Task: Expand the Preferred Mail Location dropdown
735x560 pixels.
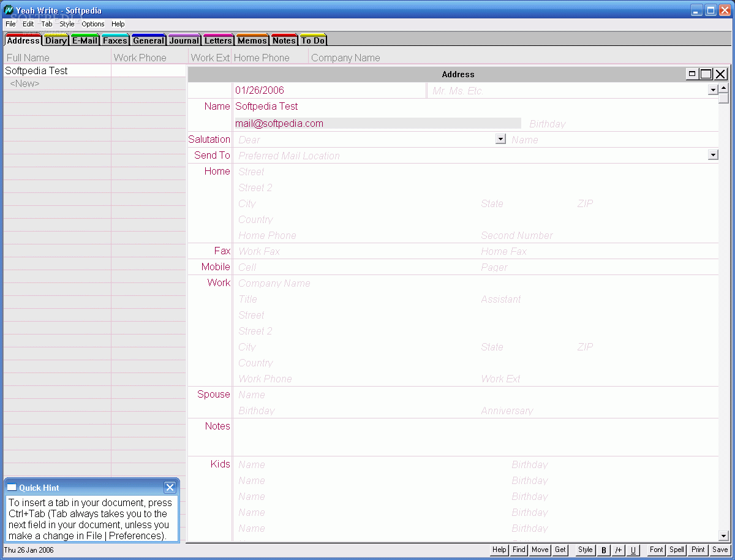Action: click(713, 155)
